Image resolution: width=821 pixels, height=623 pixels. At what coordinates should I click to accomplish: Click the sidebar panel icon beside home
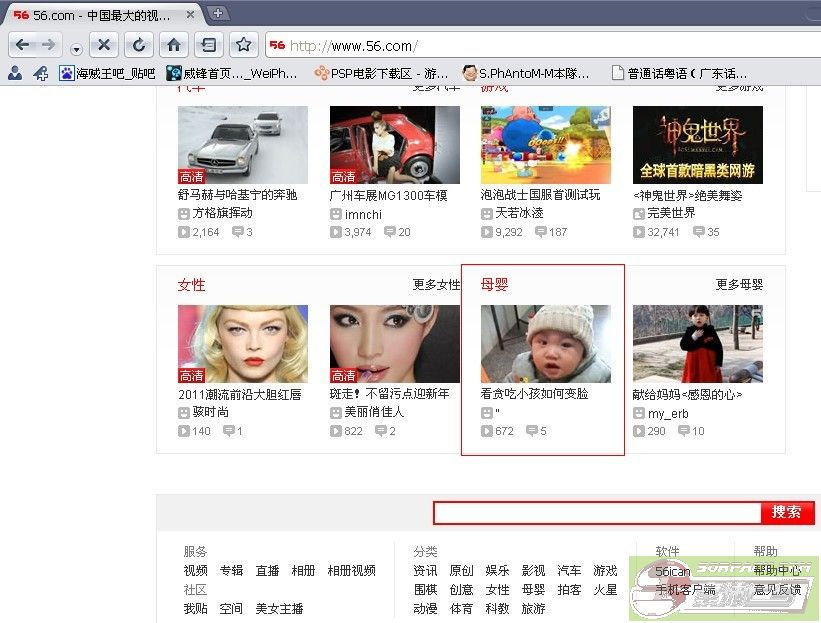(x=207, y=45)
